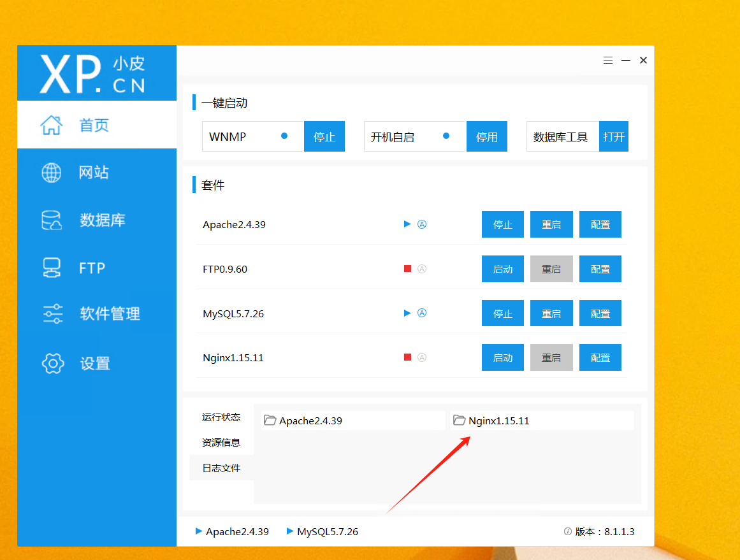The width and height of the screenshot is (740, 560).
Task: Restart the MySQL5.7.26 service
Action: coord(551,313)
